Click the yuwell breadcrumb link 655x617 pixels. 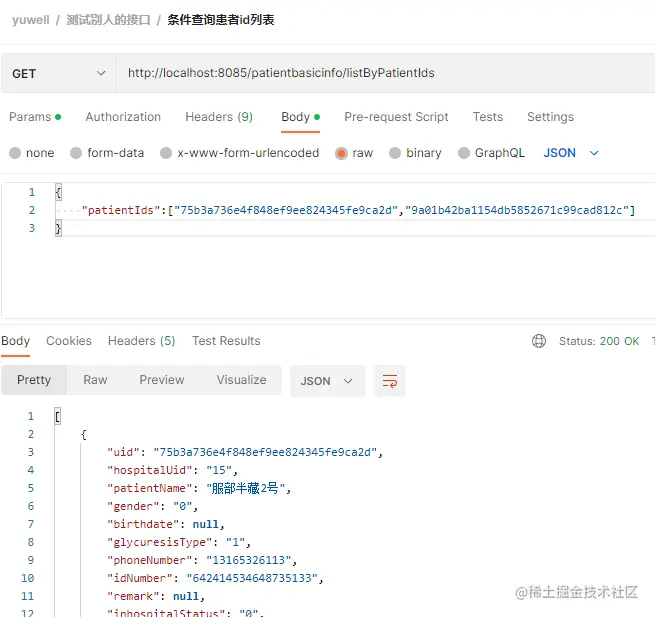[30, 20]
